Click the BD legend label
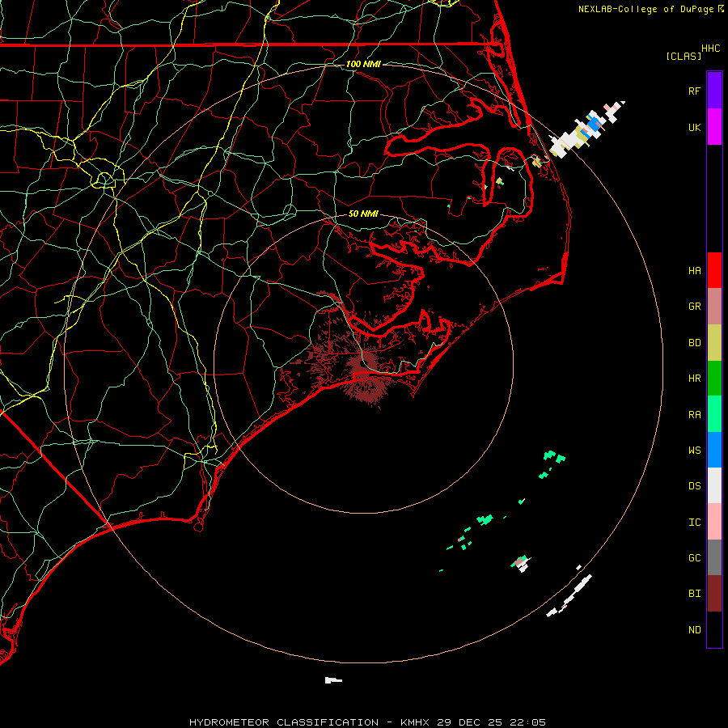The width and height of the screenshot is (728, 728). [x=694, y=343]
